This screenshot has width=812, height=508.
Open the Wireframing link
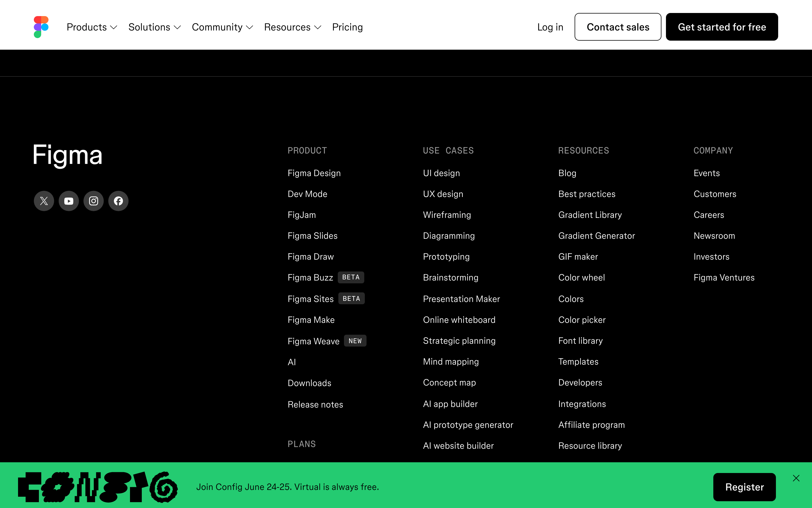pos(447,215)
